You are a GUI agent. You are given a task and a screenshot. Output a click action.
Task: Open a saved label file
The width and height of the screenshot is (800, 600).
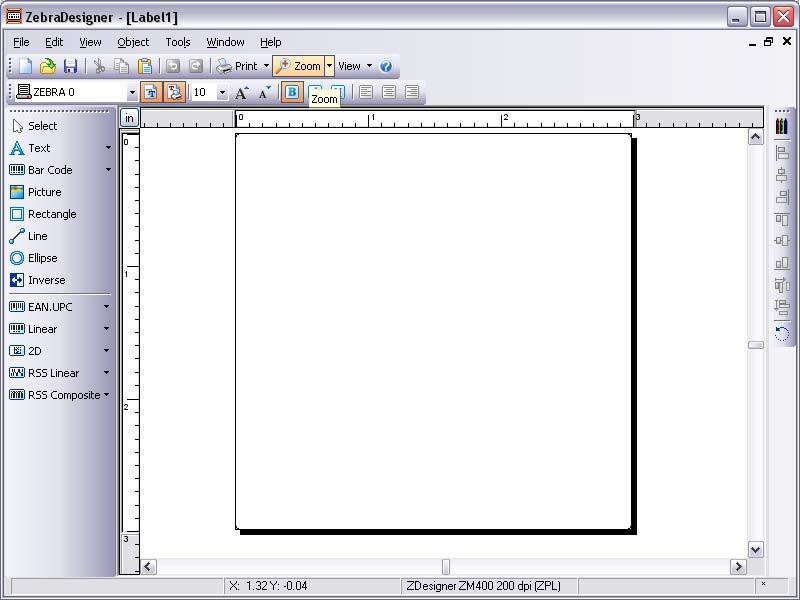(x=47, y=65)
